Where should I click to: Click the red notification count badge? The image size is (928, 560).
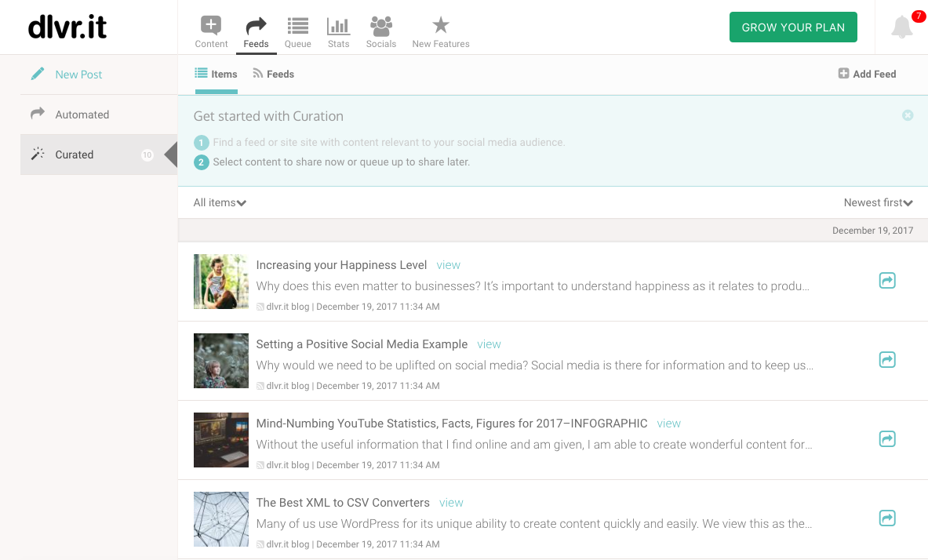(919, 16)
